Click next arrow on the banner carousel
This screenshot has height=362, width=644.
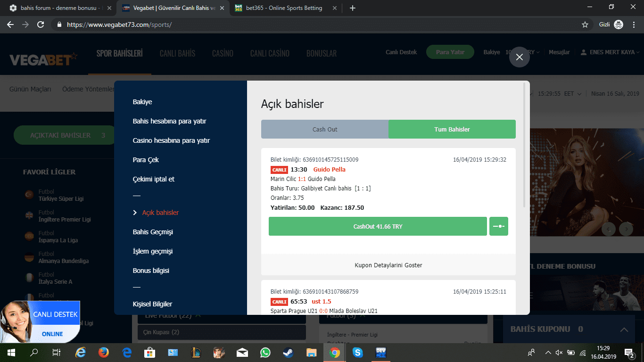(x=626, y=230)
